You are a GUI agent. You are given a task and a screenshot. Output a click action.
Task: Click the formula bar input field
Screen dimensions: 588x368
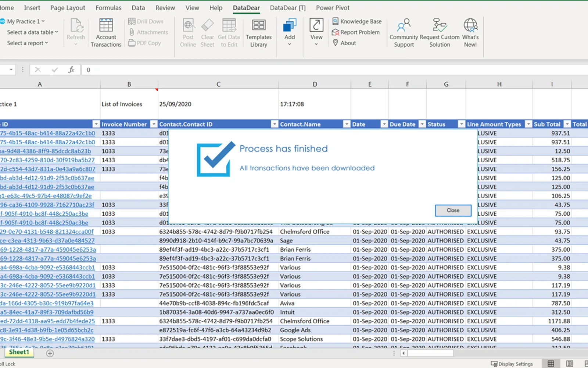coord(334,70)
